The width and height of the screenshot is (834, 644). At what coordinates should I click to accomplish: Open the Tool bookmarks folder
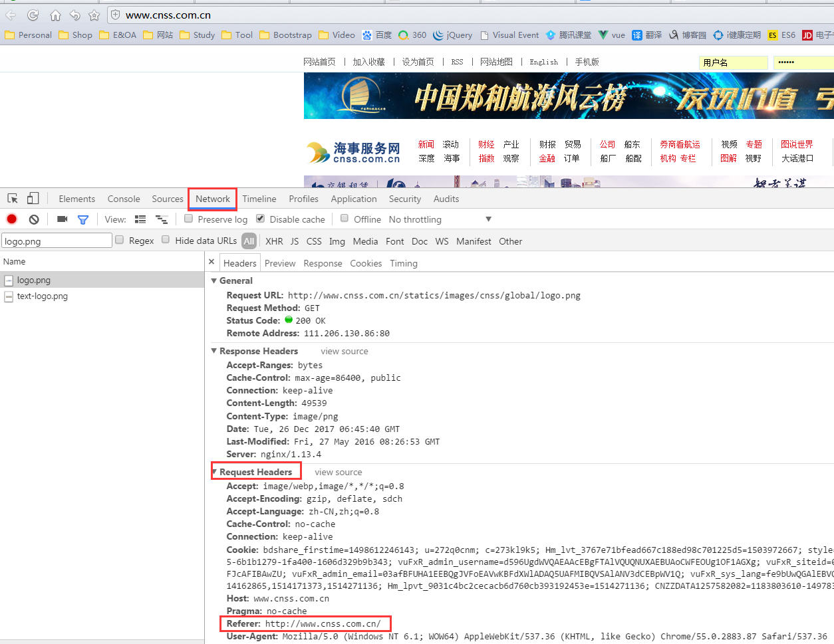[x=237, y=35]
